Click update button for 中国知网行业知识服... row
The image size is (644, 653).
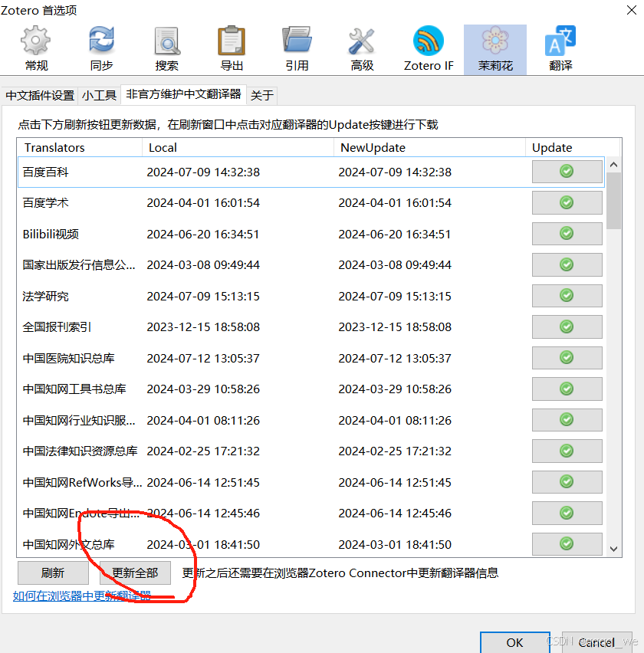(x=567, y=420)
